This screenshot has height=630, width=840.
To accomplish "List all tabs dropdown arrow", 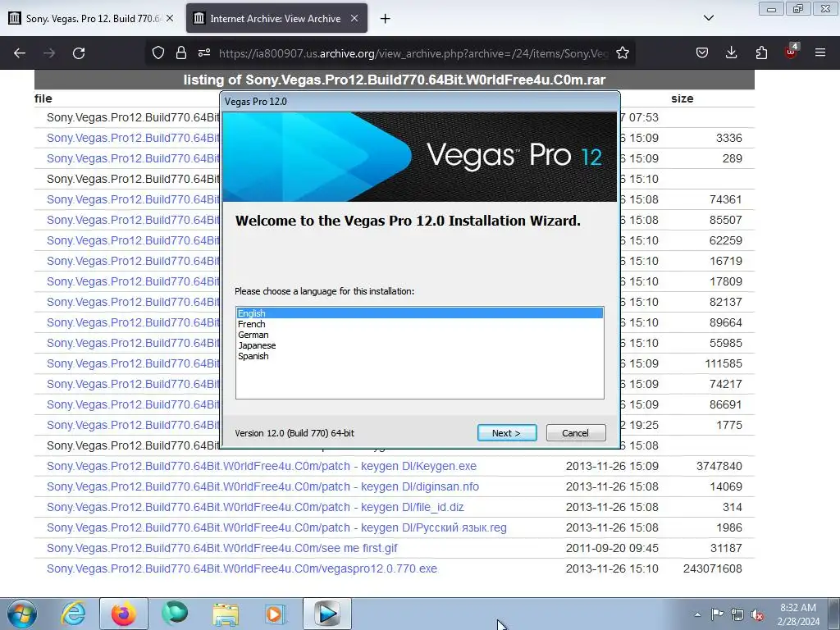I will pos(708,18).
